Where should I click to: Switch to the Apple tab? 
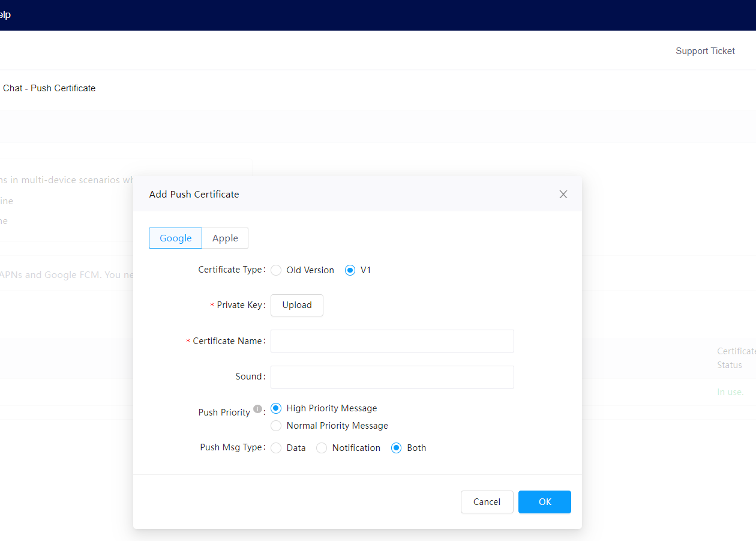point(225,238)
